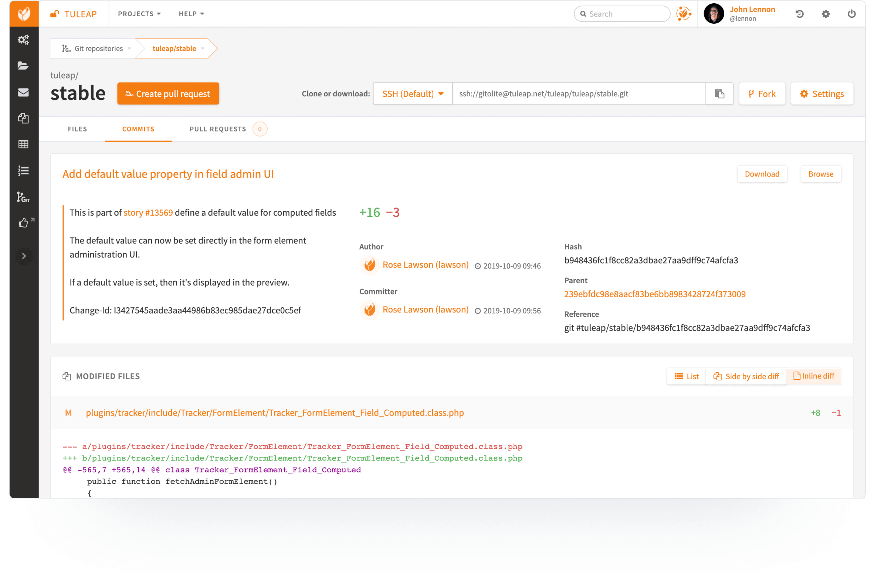This screenshot has height=588, width=874.
Task: Click the thumbs-up feedback icon in sidebar
Action: pos(24,222)
